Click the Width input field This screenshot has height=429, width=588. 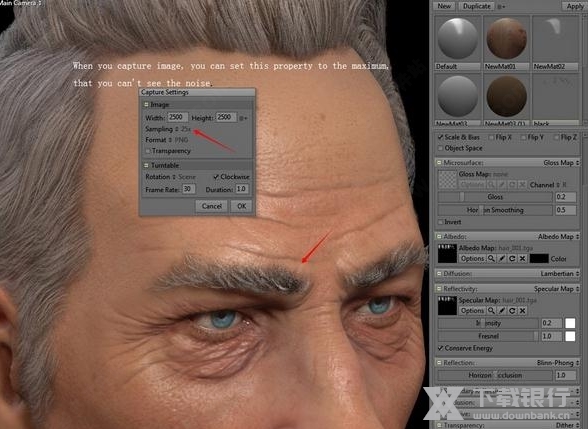[177, 117]
